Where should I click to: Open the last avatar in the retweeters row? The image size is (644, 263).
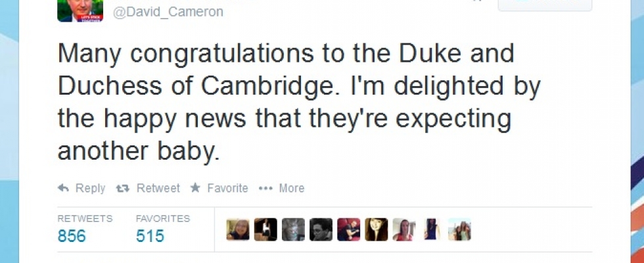coord(459,229)
